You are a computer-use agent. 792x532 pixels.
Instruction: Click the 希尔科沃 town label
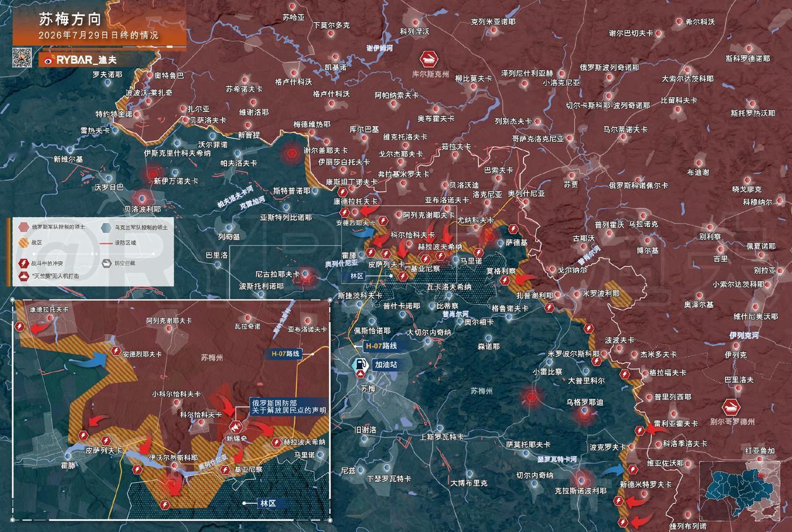click(700, 22)
